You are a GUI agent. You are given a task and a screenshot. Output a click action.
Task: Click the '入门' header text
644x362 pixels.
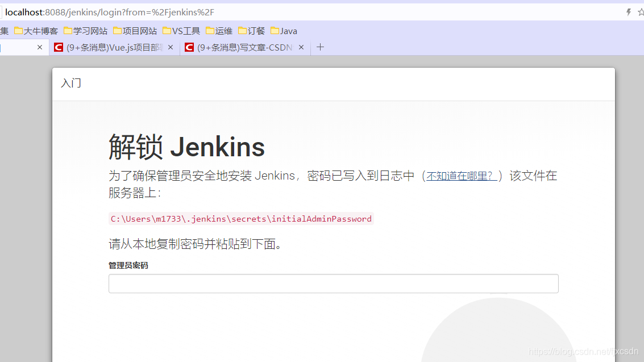click(x=71, y=84)
